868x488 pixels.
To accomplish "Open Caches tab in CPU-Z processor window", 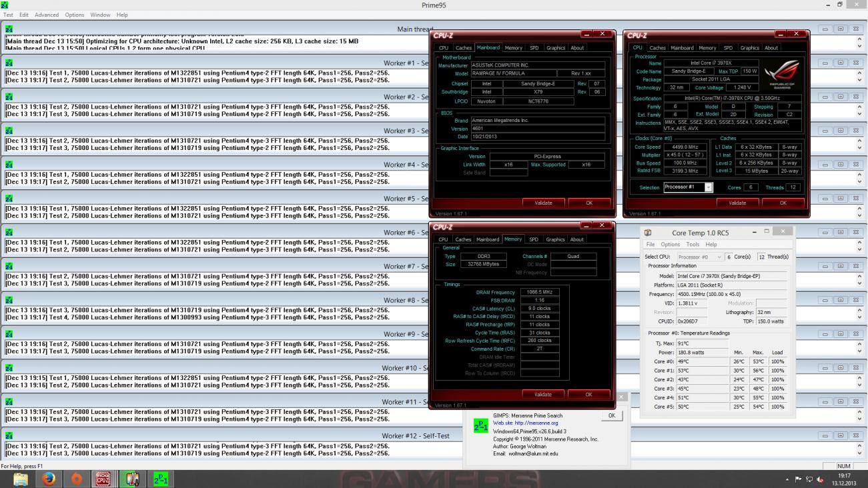I will coord(658,48).
